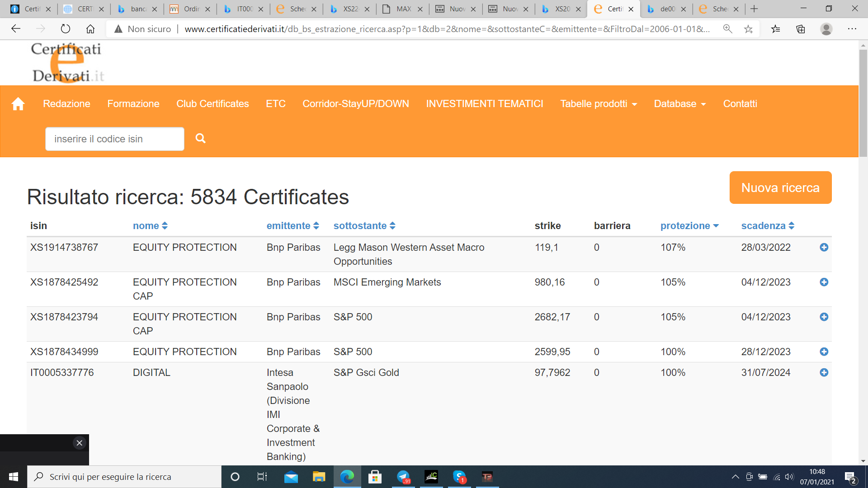Open Skype from taskbar
Image resolution: width=868 pixels, height=488 pixels.
click(x=459, y=477)
